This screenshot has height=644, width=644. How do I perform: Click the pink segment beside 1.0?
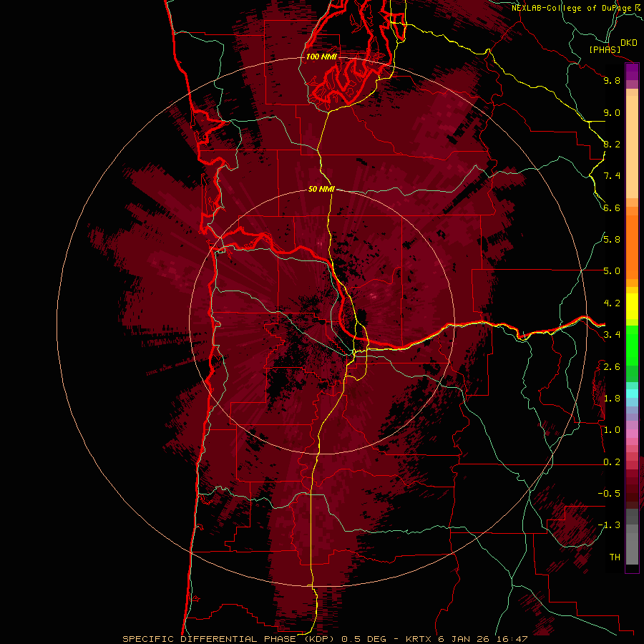pos(632,434)
